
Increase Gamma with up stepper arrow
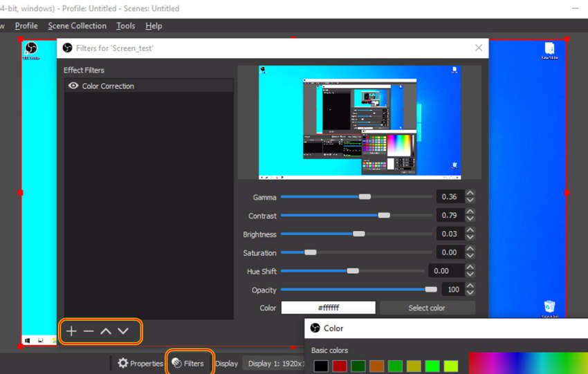pyautogui.click(x=470, y=193)
